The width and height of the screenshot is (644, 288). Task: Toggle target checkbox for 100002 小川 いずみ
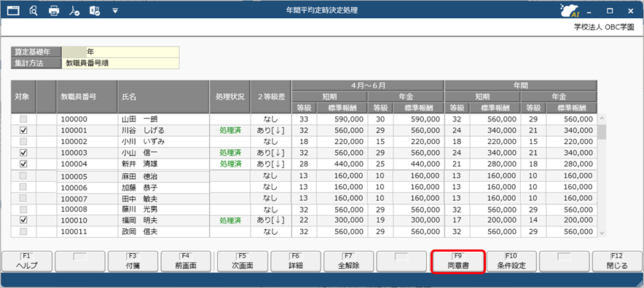(x=23, y=142)
